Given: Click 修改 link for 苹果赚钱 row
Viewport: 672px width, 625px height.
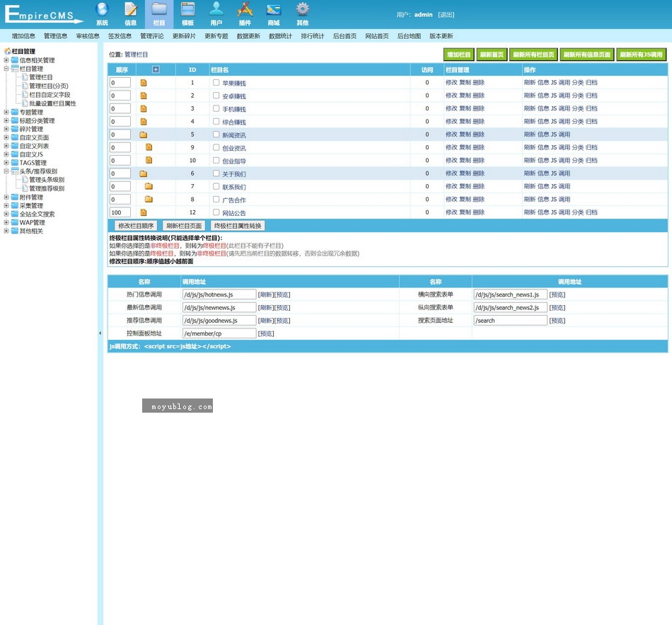Looking at the screenshot, I should point(451,82).
